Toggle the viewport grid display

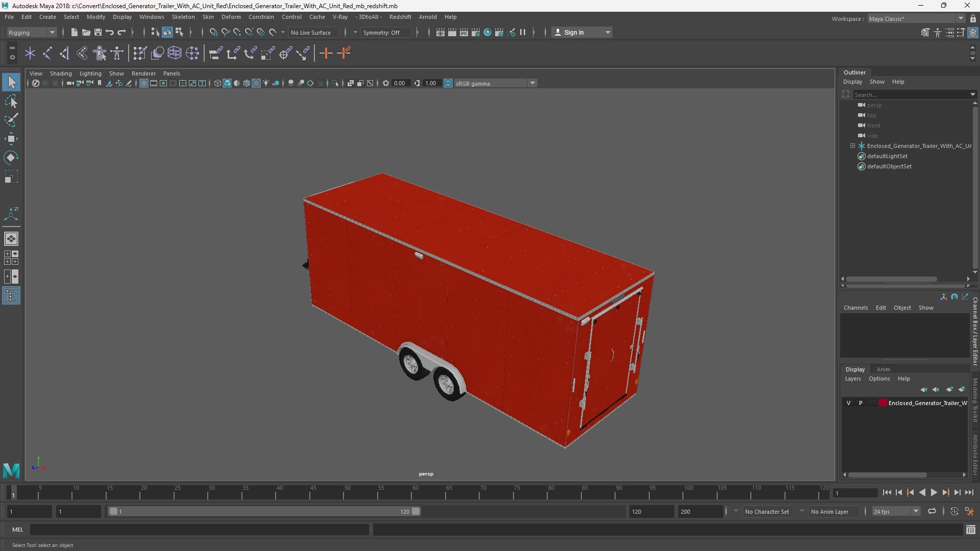pyautogui.click(x=144, y=83)
